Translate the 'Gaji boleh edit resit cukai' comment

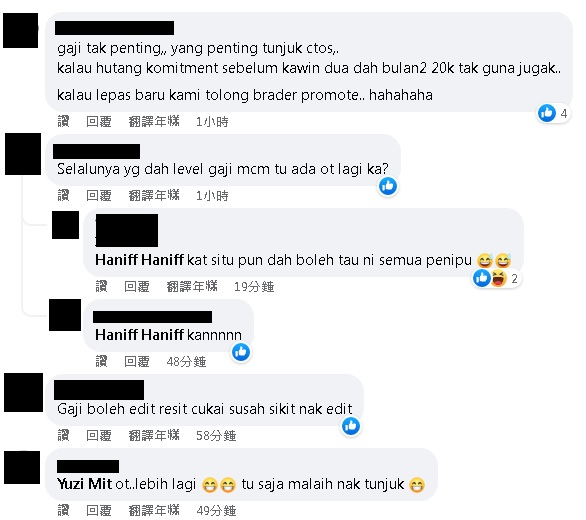(x=154, y=435)
